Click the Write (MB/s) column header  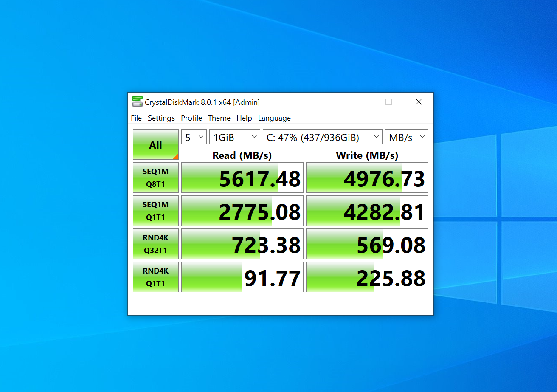coord(367,155)
